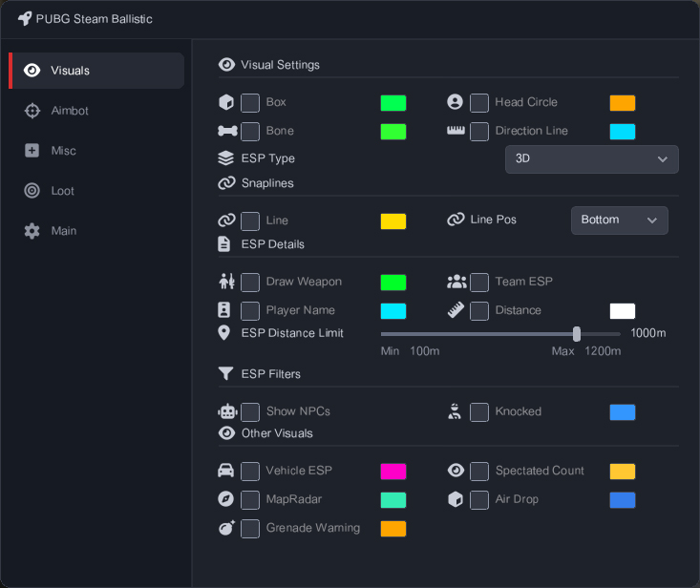The height and width of the screenshot is (588, 700).
Task: Click the injured person icon beside Knocked
Action: (x=455, y=411)
